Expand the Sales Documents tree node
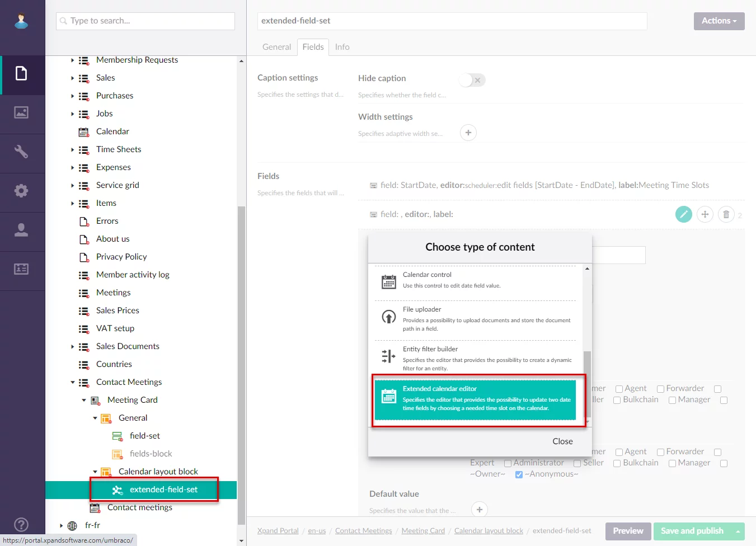Image resolution: width=756 pixels, height=546 pixels. [x=72, y=347]
